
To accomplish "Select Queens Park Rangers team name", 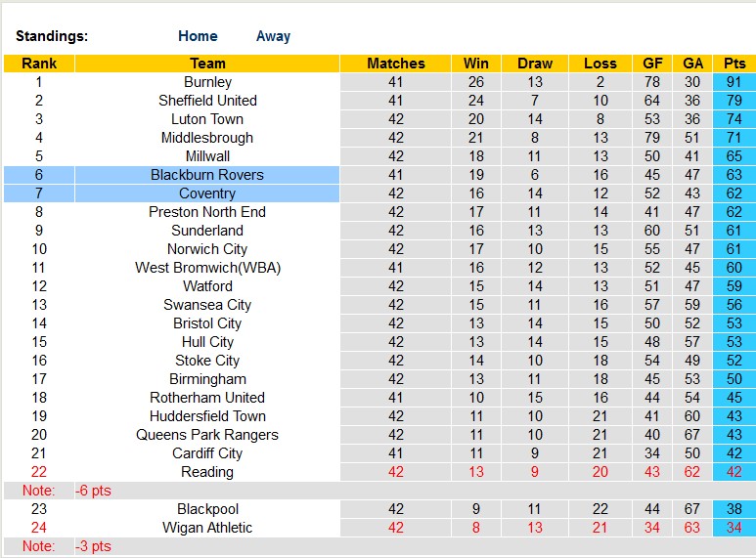I will tap(207, 435).
